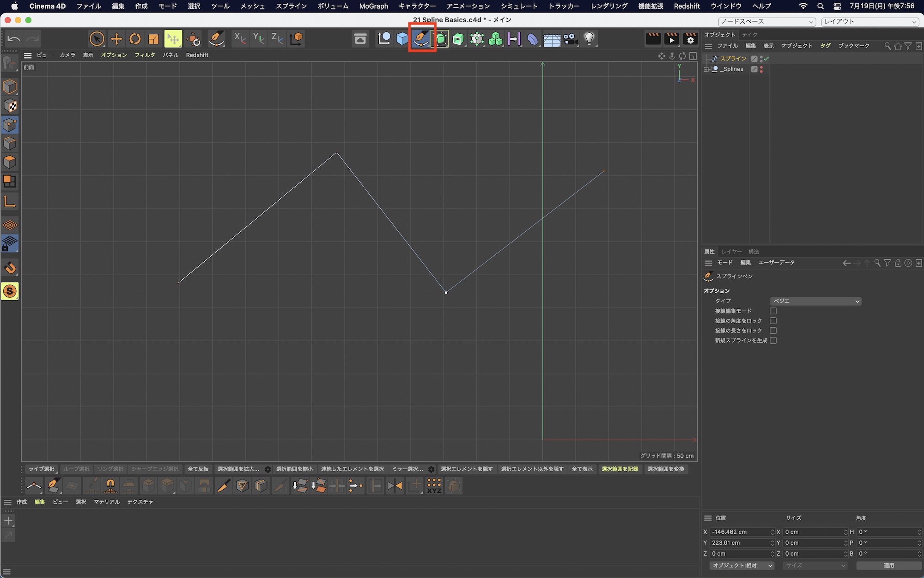924x578 pixels.
Task: Check 新規スプラインを生成 option
Action: pos(773,340)
